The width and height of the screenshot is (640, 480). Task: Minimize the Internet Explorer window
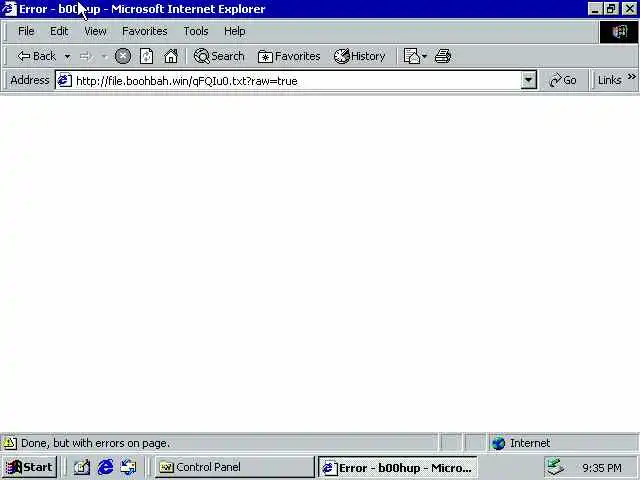pos(596,9)
